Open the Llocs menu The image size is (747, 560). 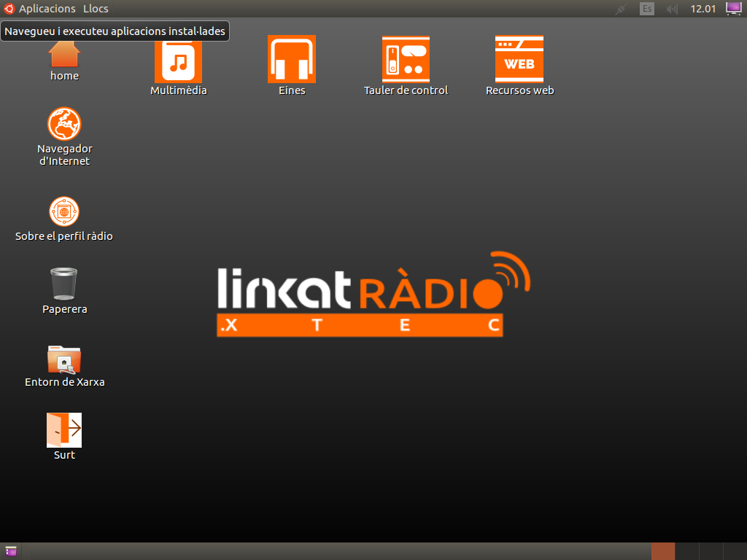click(x=96, y=9)
